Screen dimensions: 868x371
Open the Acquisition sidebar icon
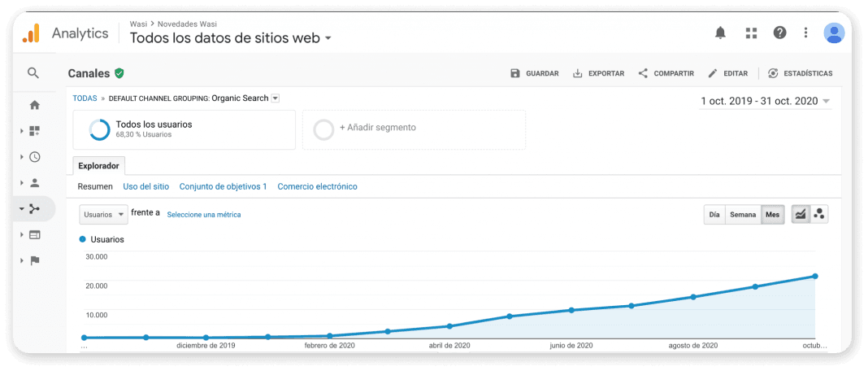tap(34, 209)
